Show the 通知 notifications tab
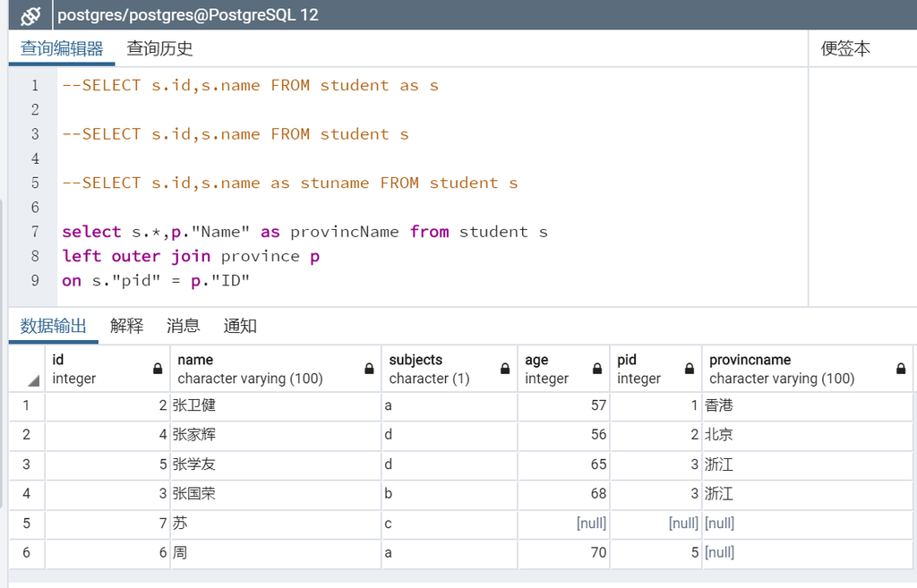 coord(240,326)
